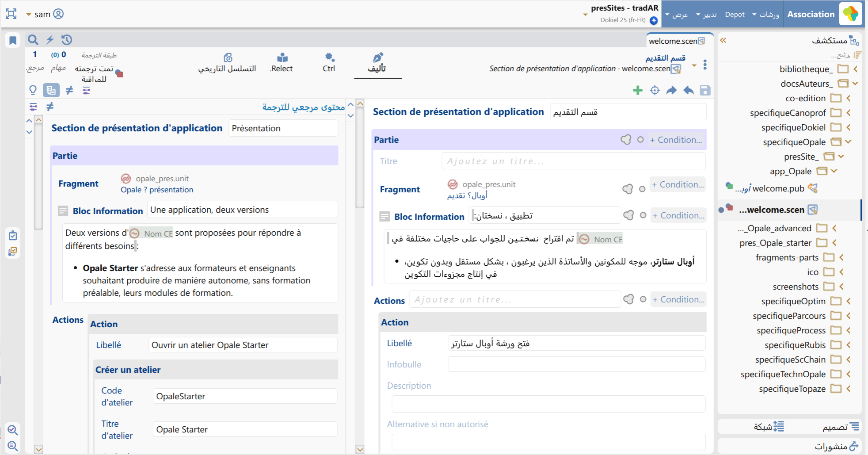Open the Depot menu
Image resolution: width=868 pixels, height=455 pixels.
(735, 14)
